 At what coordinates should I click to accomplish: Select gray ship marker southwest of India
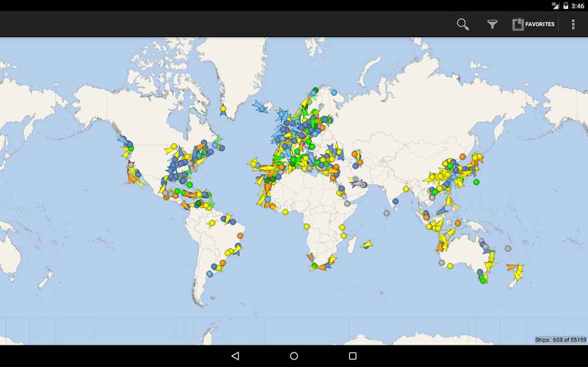[387, 213]
